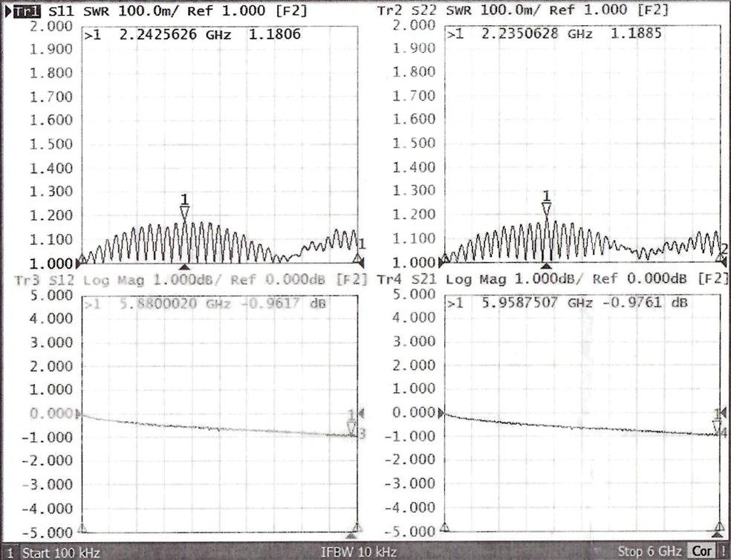Viewport: 731px width, 560px height.
Task: Click marker position triangle on S11 frequency axis
Action: 185,266
